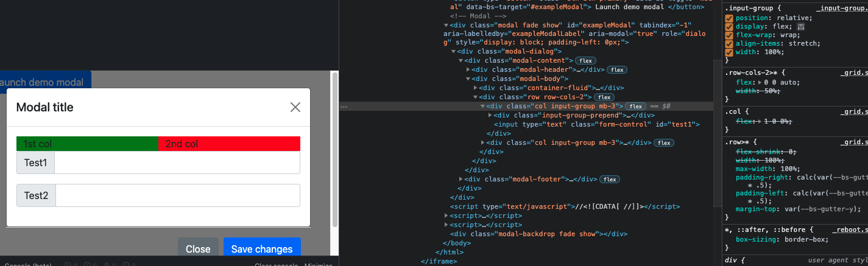The height and width of the screenshot is (266, 868).
Task: Collapse the modal-content div node
Action: [461, 61]
